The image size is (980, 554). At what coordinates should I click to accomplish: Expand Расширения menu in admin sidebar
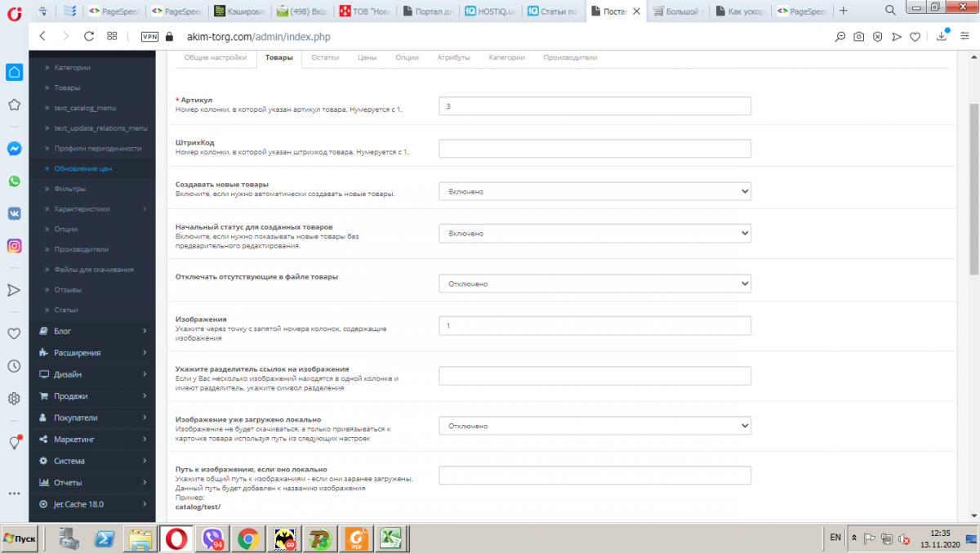coord(92,352)
